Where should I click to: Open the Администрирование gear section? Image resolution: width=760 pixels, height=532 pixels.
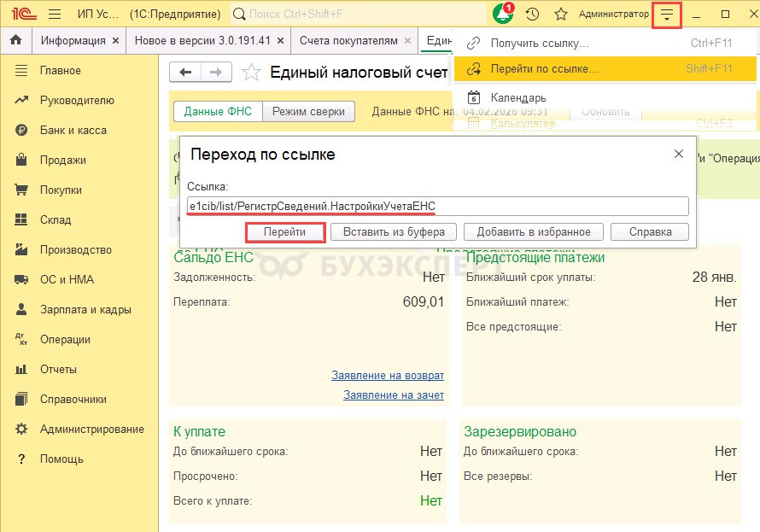(x=91, y=429)
